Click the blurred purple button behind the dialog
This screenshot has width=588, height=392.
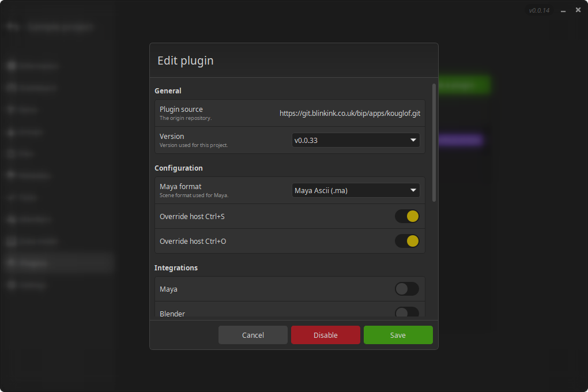460,140
